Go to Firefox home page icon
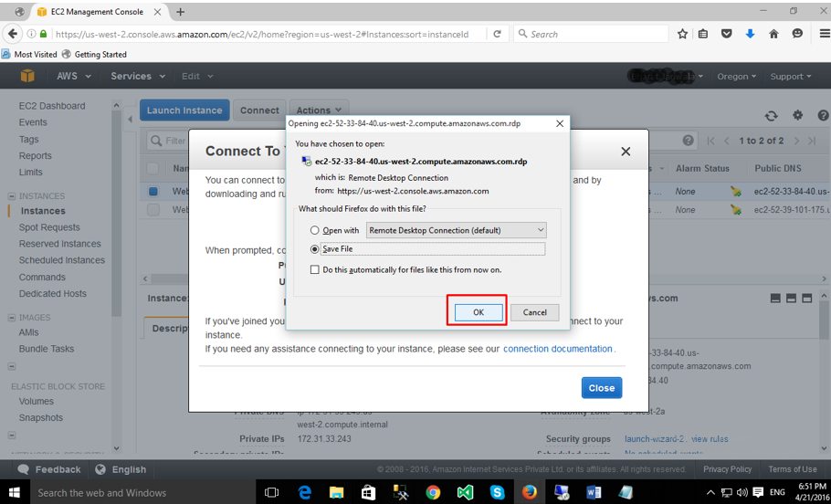831x504 pixels. pos(773,34)
